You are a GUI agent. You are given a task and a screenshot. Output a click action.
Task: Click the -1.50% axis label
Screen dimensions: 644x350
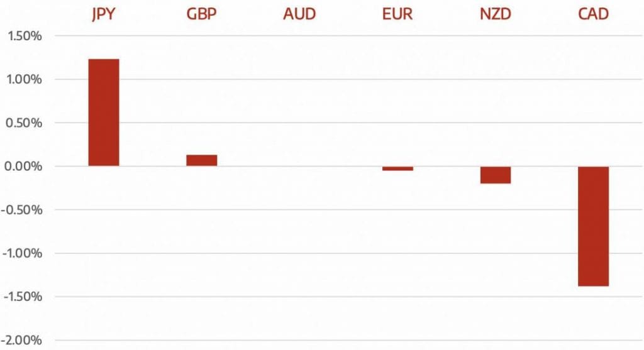click(23, 297)
